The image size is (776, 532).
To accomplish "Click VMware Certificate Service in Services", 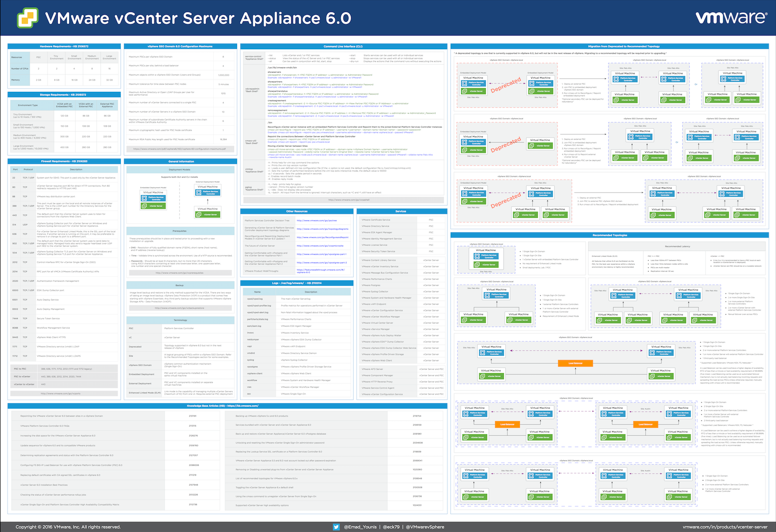I will 376,220.
